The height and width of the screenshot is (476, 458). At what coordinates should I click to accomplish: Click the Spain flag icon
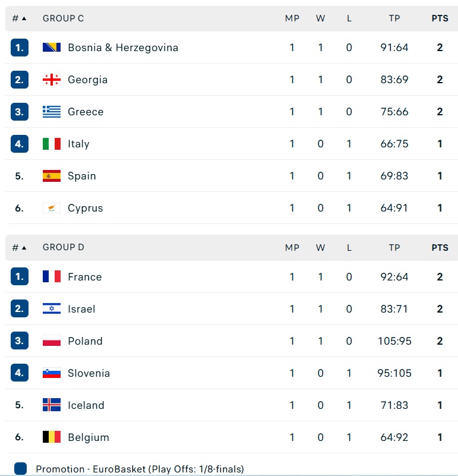coord(52,176)
